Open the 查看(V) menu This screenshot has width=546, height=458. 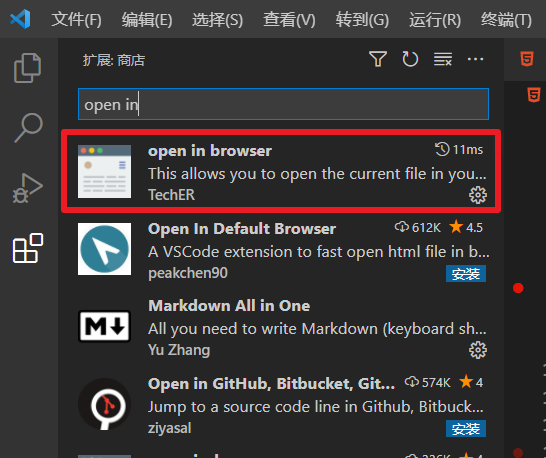pos(289,20)
